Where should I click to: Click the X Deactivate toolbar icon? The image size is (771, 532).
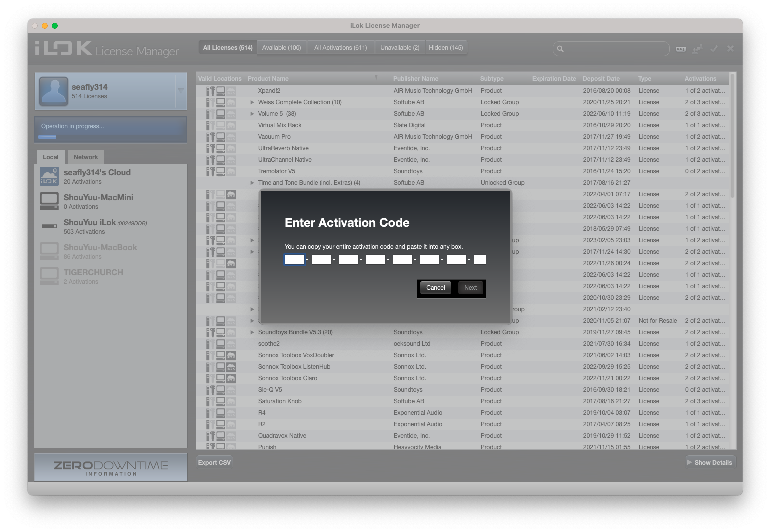(730, 48)
